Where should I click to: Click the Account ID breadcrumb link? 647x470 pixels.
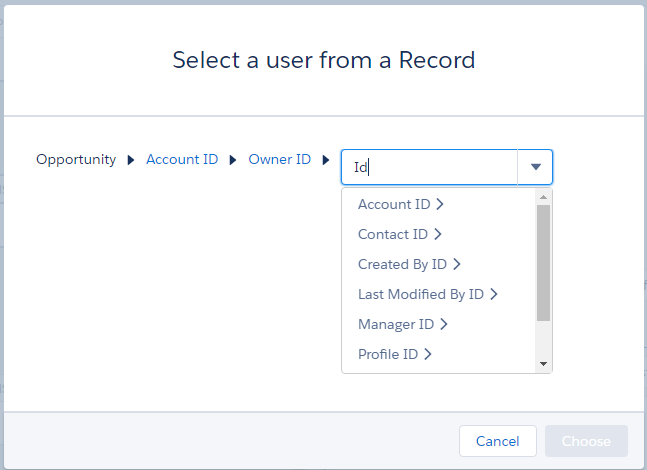(x=182, y=160)
